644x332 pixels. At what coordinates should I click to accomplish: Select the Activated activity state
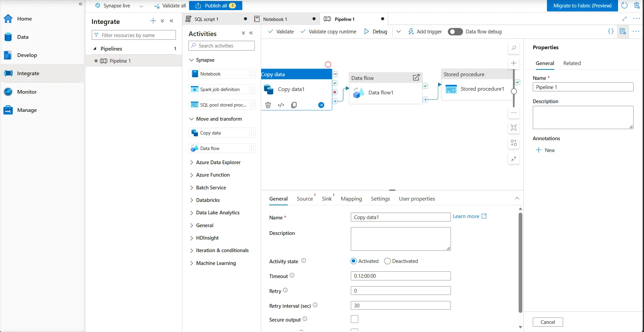click(354, 261)
